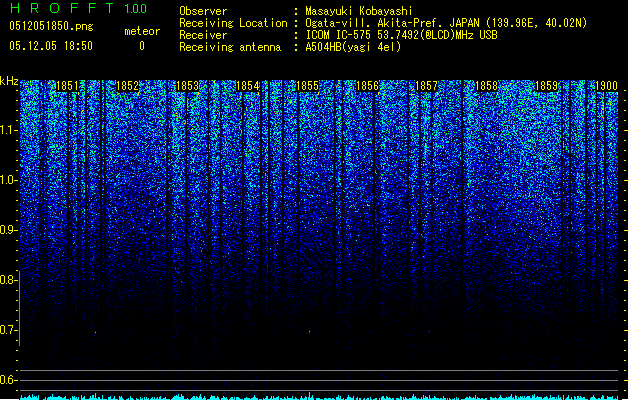Click the meteor count value 0

pyautogui.click(x=142, y=46)
